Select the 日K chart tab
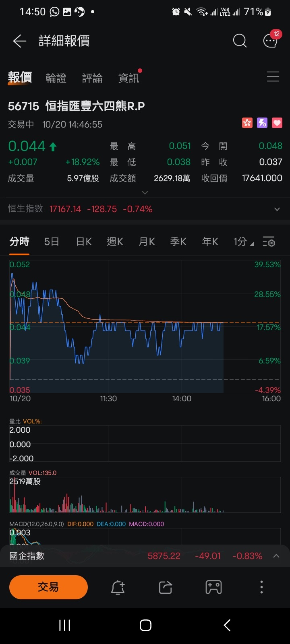290x644 pixels. pos(84,242)
